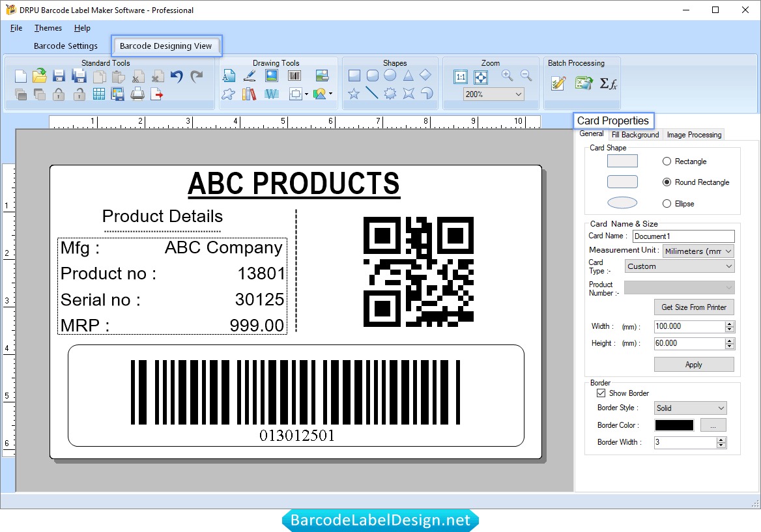
Task: Click the Image Library books icon
Action: 249,94
